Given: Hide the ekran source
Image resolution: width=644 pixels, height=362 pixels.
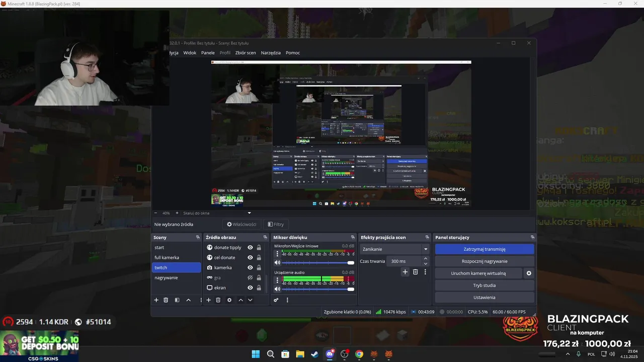Looking at the screenshot, I should [250, 288].
